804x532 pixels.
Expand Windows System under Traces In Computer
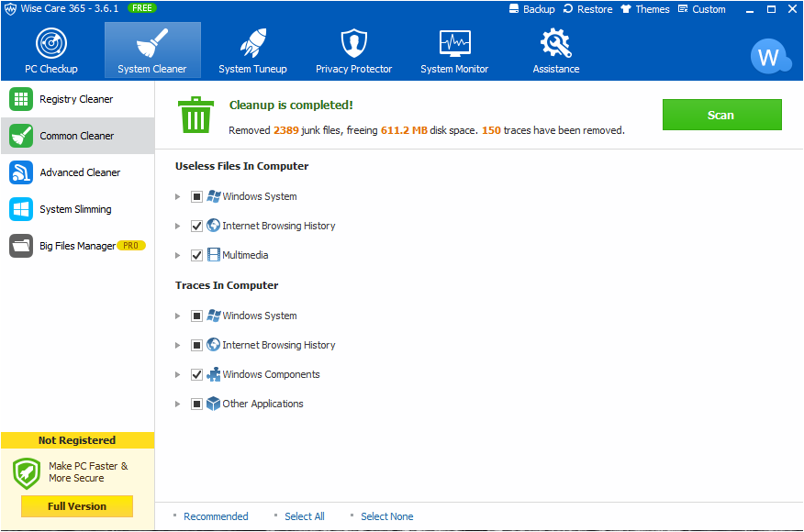(x=177, y=316)
